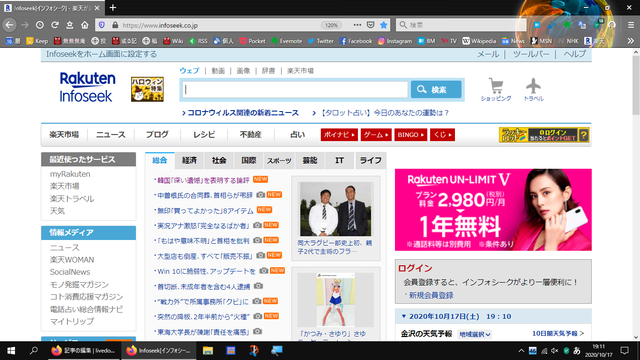The image size is (640, 360).
Task: Open a new browser tab with plus
Action: point(113,7)
